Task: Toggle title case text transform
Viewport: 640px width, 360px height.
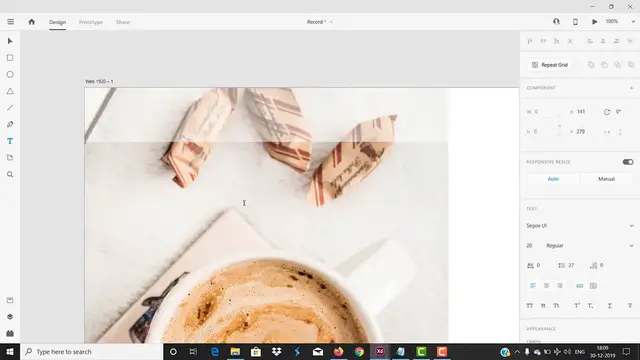Action: pyautogui.click(x=556, y=305)
